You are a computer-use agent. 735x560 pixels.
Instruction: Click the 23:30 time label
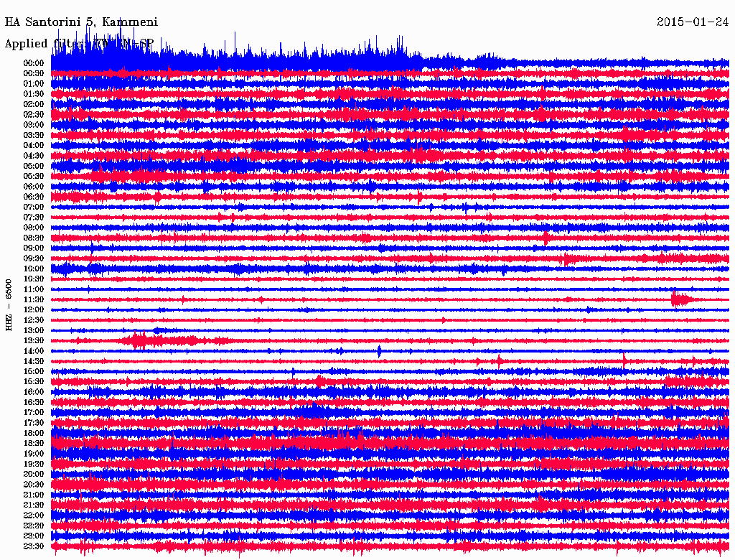tap(34, 546)
